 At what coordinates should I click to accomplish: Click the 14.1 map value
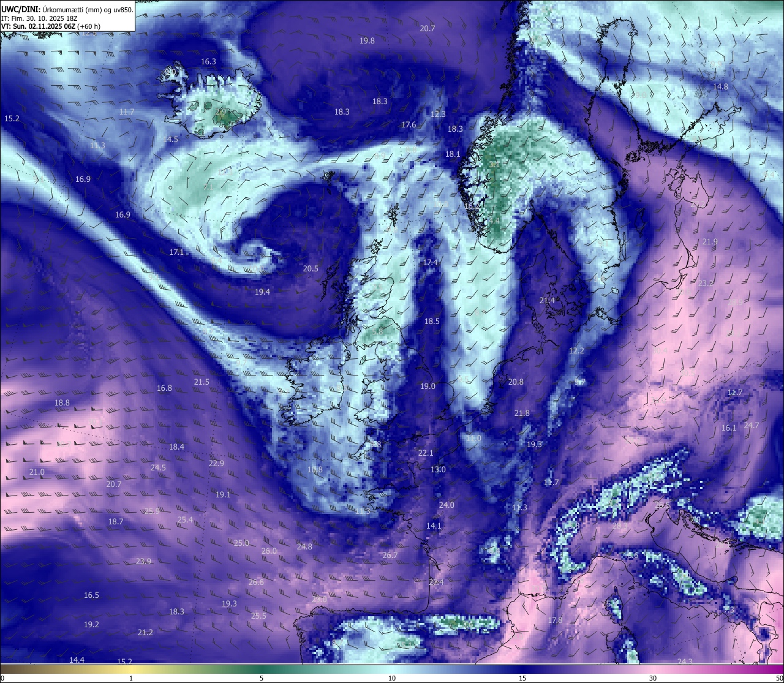tap(434, 526)
